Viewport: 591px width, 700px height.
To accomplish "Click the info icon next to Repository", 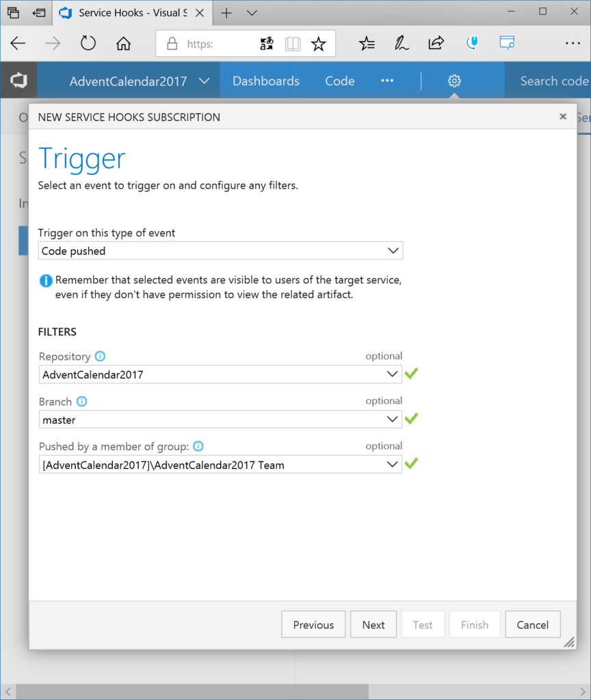I will [x=100, y=356].
